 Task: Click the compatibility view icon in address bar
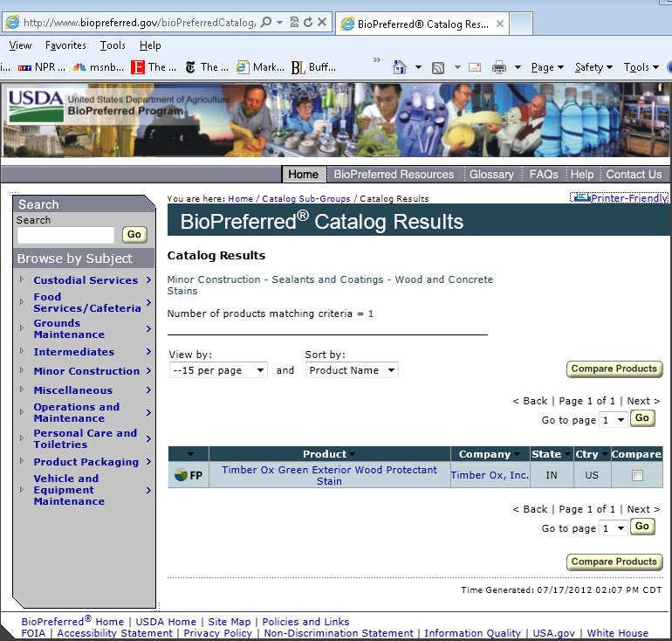tap(294, 22)
